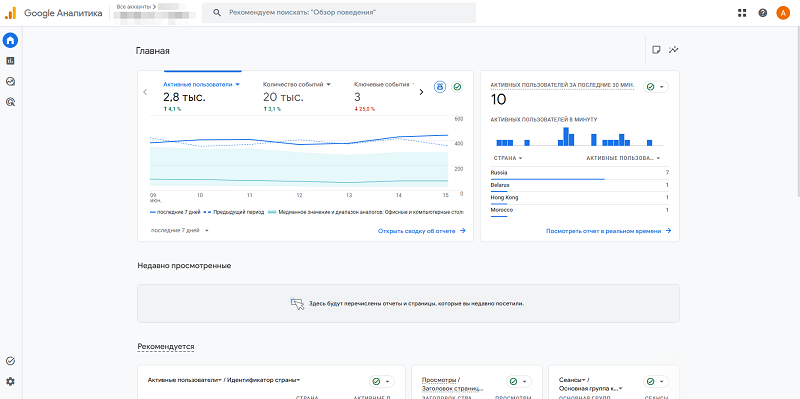Select the Hong Kong country row

coord(580,198)
